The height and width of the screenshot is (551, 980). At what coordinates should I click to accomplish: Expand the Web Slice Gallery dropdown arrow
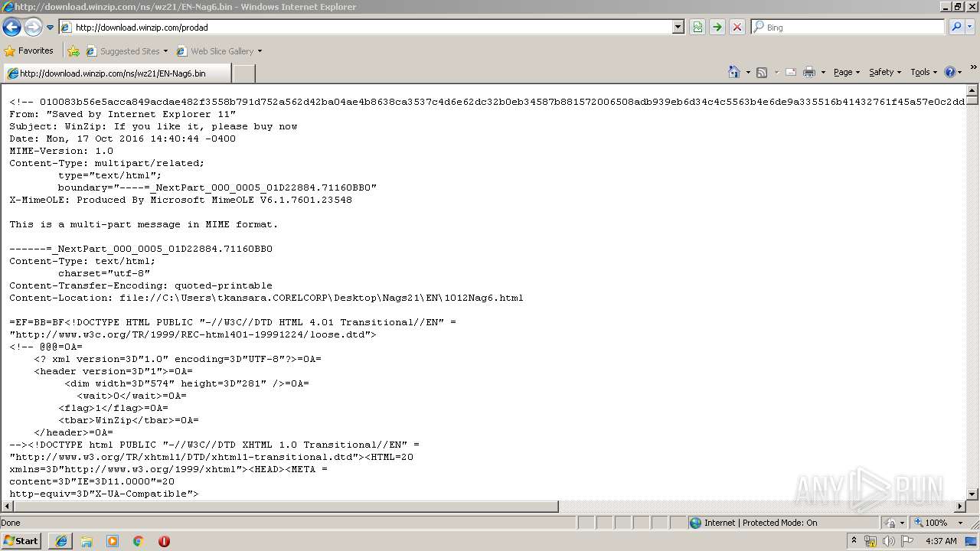(260, 51)
